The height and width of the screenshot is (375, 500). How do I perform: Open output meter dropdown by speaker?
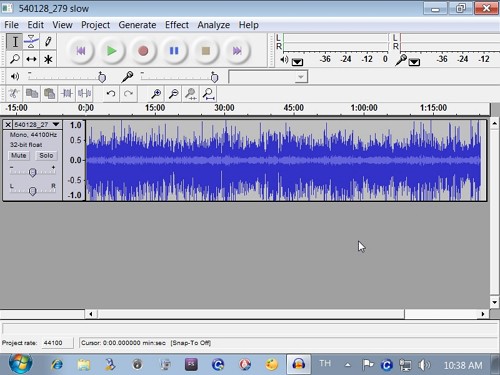point(297,62)
